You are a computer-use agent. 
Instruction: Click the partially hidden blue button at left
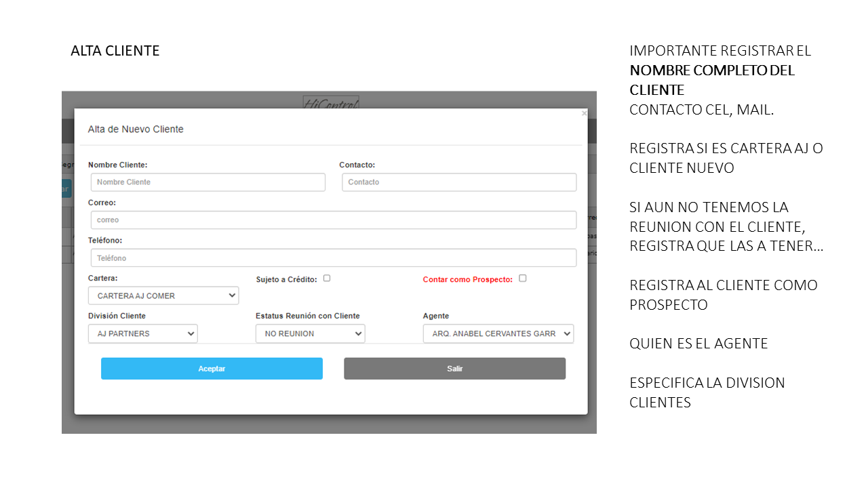pos(66,189)
